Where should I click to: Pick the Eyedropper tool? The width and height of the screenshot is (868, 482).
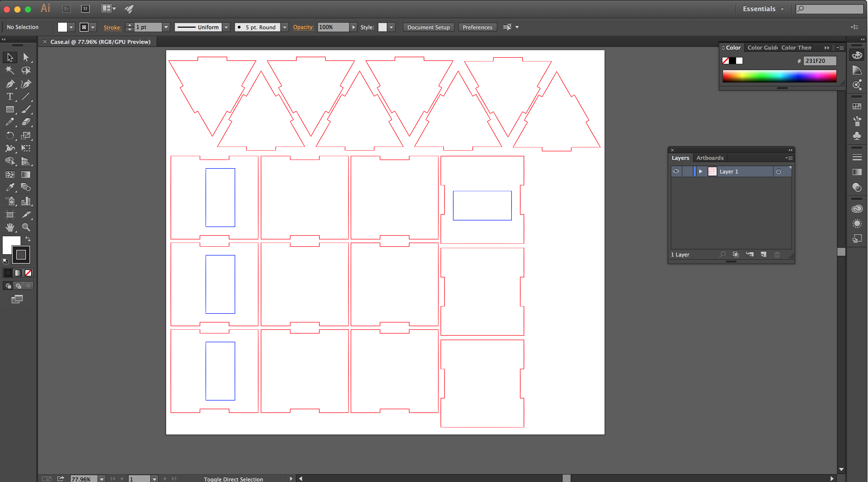(10, 187)
